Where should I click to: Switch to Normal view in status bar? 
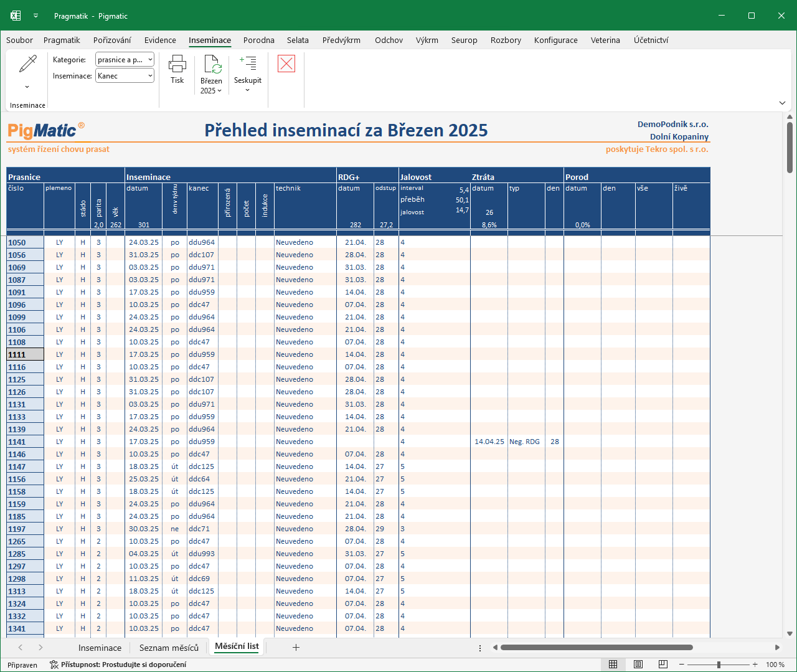click(613, 665)
